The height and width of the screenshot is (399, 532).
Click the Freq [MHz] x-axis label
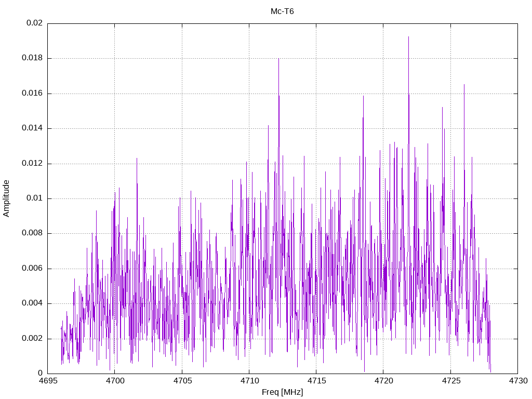click(282, 392)
